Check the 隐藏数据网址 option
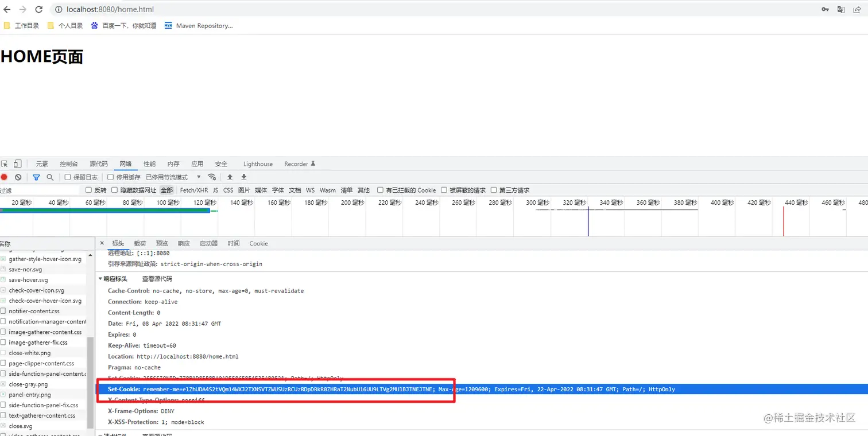The image size is (868, 436). (x=115, y=190)
